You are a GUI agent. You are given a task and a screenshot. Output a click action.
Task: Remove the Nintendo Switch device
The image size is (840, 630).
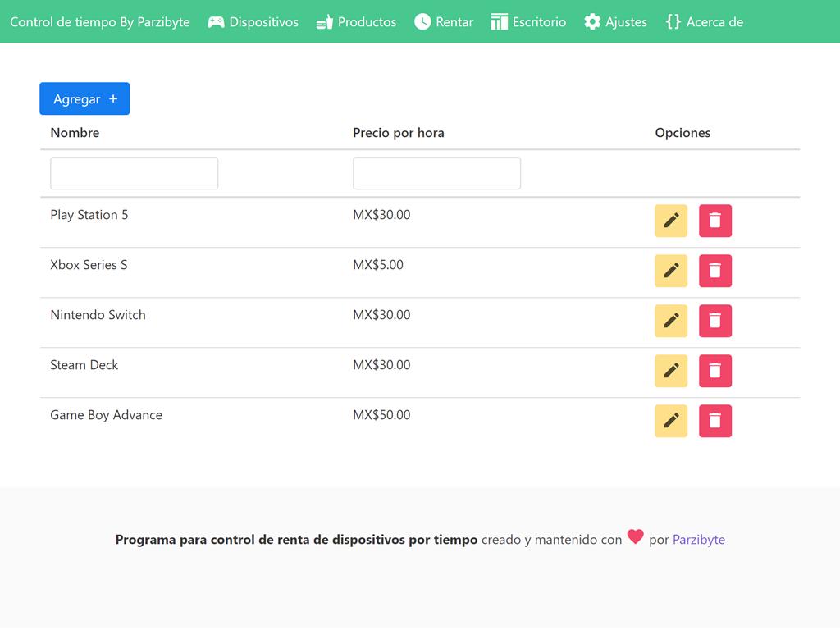[714, 321]
